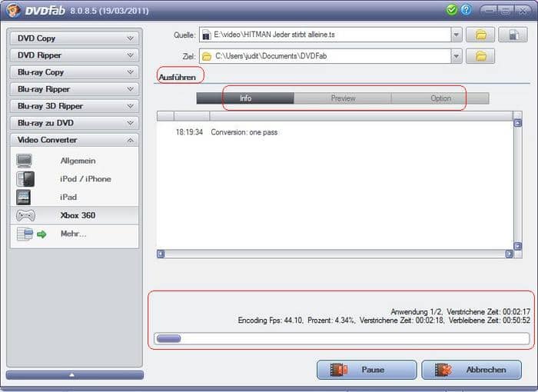
Task: Click the 'Anwendung 1/2' status line
Action: pos(460,311)
